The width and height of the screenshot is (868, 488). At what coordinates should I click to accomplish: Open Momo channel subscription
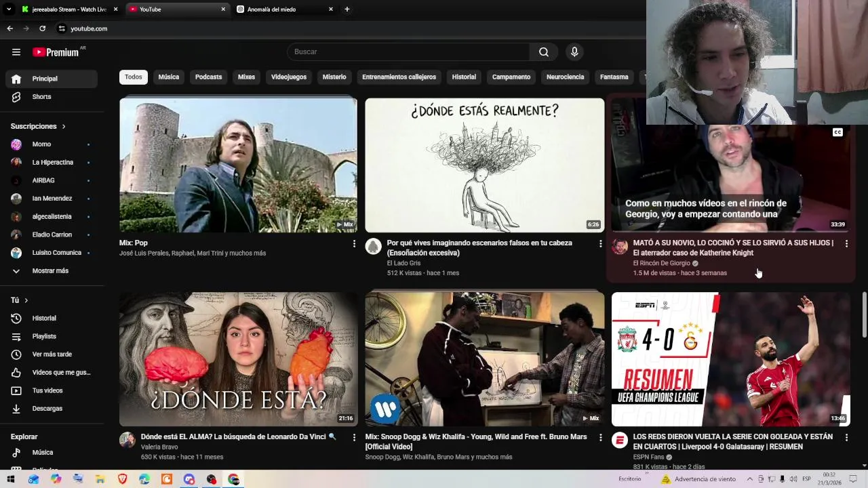52,144
